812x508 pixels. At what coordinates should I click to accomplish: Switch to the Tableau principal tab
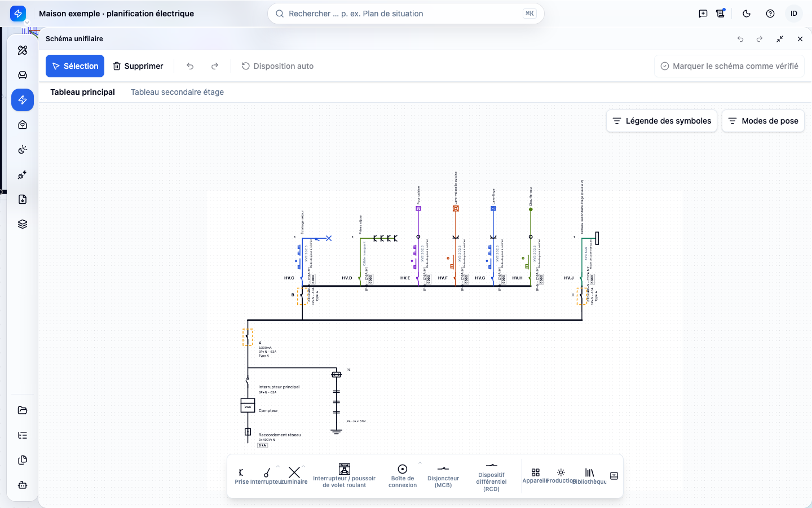[x=82, y=92]
